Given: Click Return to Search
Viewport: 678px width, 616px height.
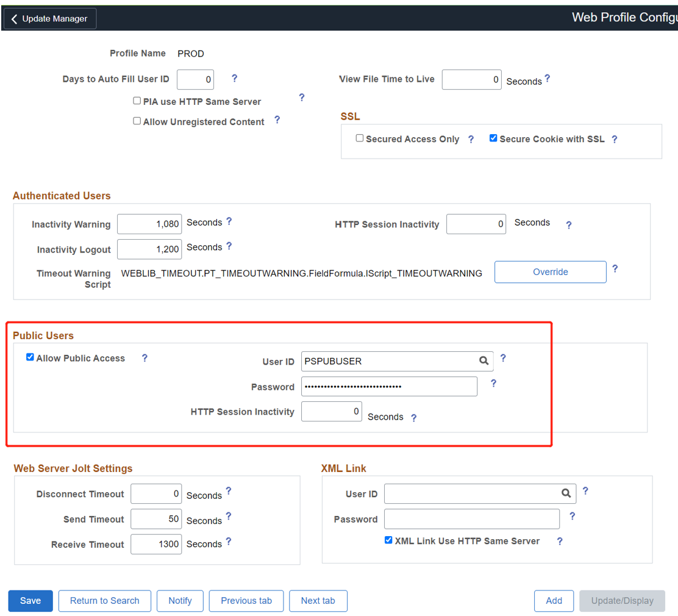Looking at the screenshot, I should click(x=105, y=601).
